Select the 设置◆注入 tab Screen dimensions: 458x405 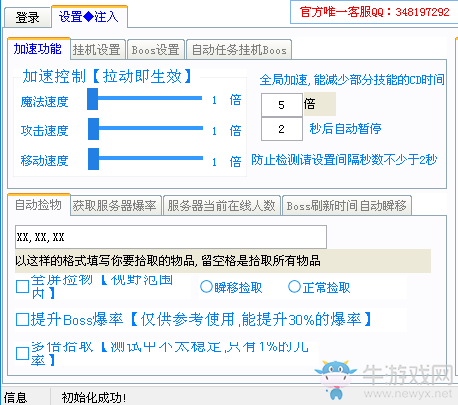(89, 16)
